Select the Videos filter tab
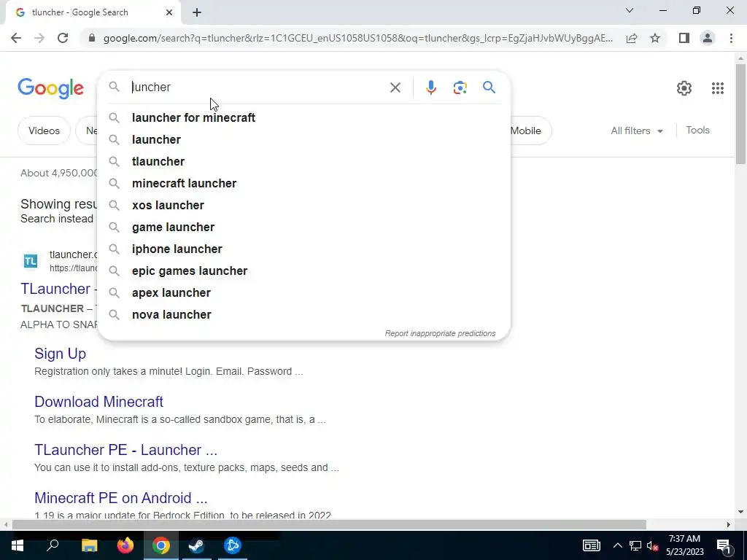 (44, 131)
